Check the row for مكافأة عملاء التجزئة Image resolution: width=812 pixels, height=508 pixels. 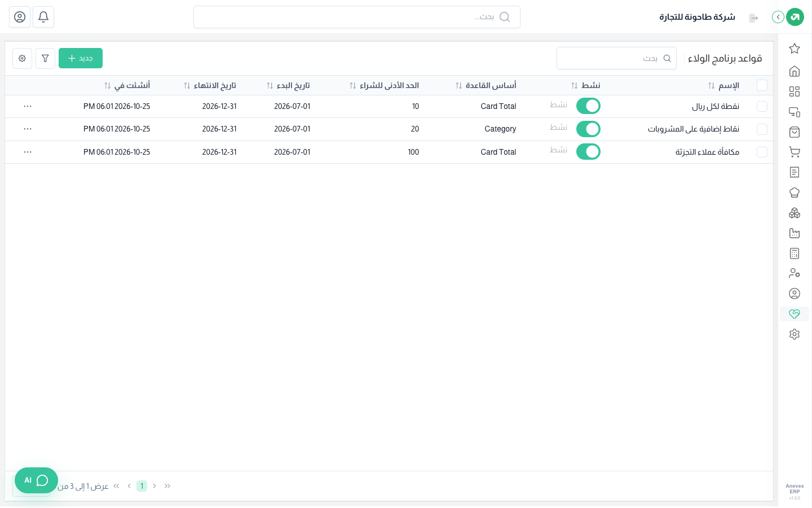tap(762, 152)
